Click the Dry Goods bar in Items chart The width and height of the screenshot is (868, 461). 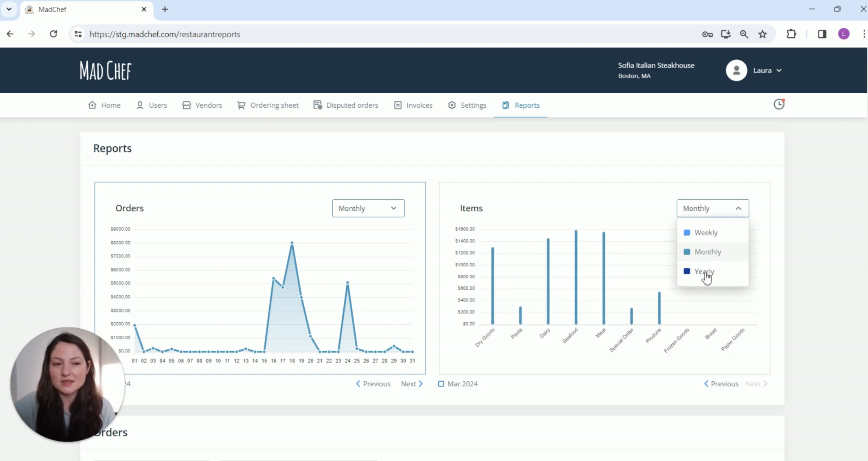pyautogui.click(x=492, y=286)
